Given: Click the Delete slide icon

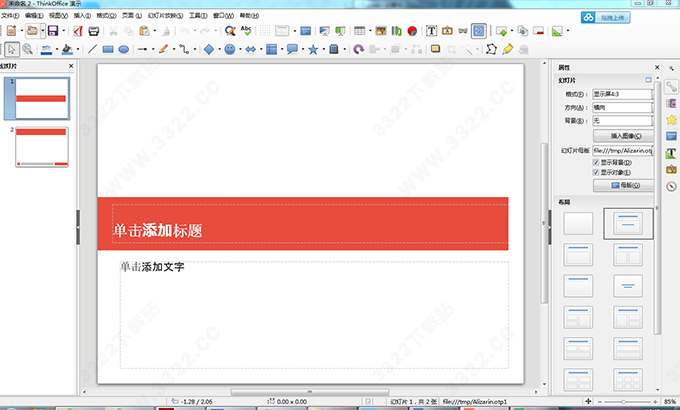Looking at the screenshot, I should pyautogui.click(x=539, y=31).
